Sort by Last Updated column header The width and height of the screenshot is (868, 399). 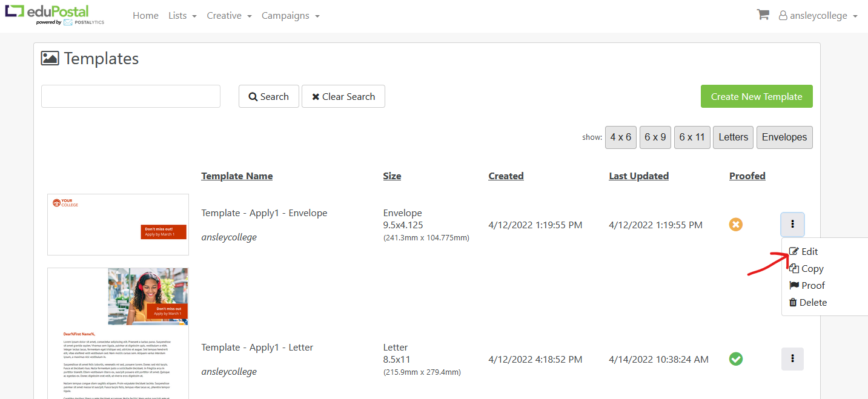point(638,176)
